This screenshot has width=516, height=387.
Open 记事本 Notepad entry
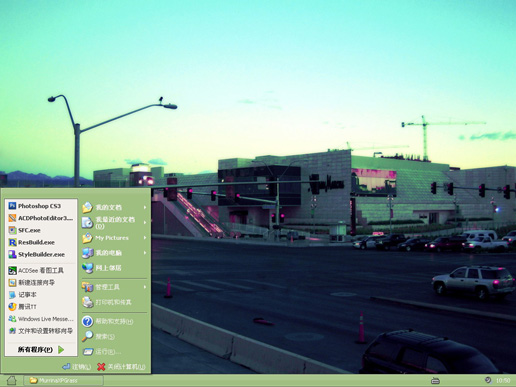41,295
